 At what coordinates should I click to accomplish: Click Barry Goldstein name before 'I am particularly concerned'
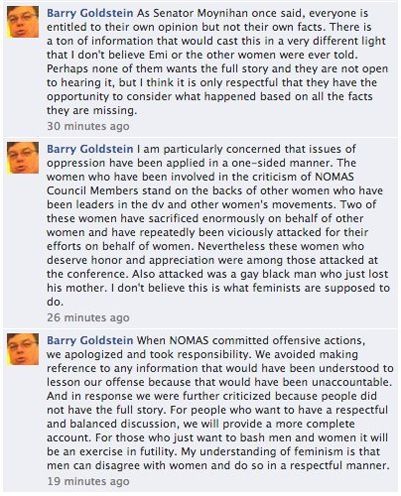click(x=90, y=149)
